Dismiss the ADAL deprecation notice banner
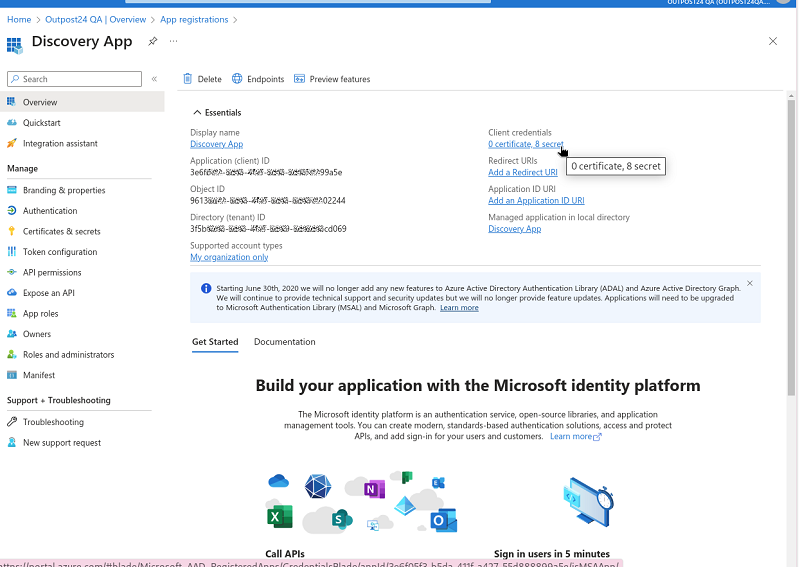The width and height of the screenshot is (800, 567). [x=749, y=283]
